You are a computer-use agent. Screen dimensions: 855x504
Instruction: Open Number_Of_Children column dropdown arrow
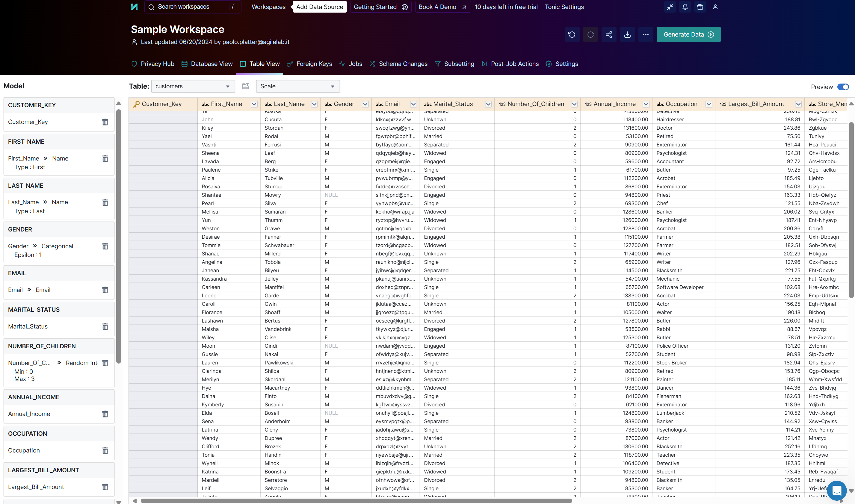pyautogui.click(x=574, y=104)
